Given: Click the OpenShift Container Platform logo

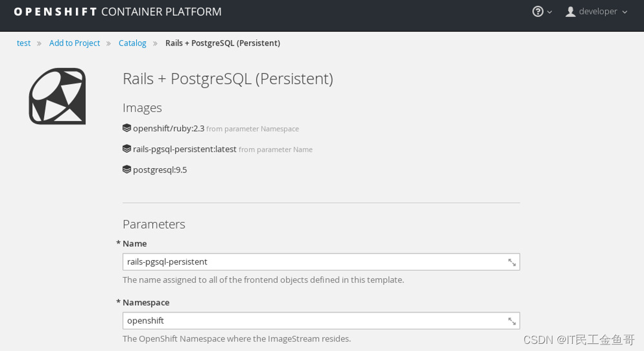Looking at the screenshot, I should click(x=118, y=11).
